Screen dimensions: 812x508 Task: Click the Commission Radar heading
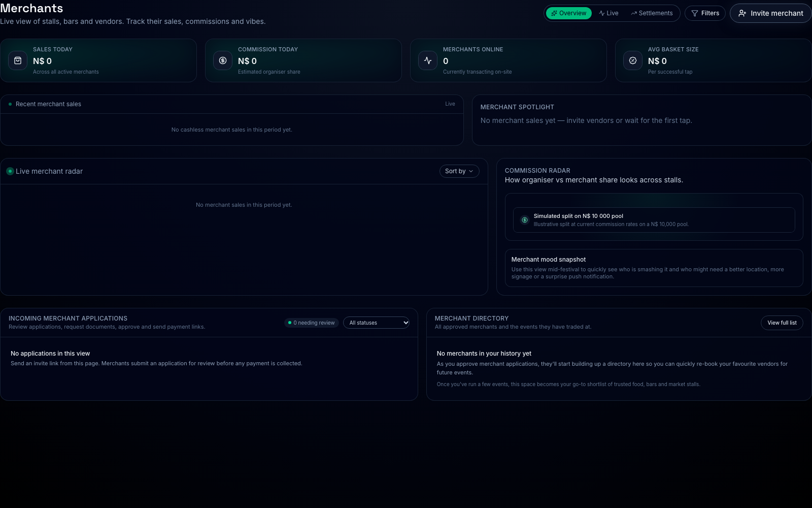tap(537, 171)
